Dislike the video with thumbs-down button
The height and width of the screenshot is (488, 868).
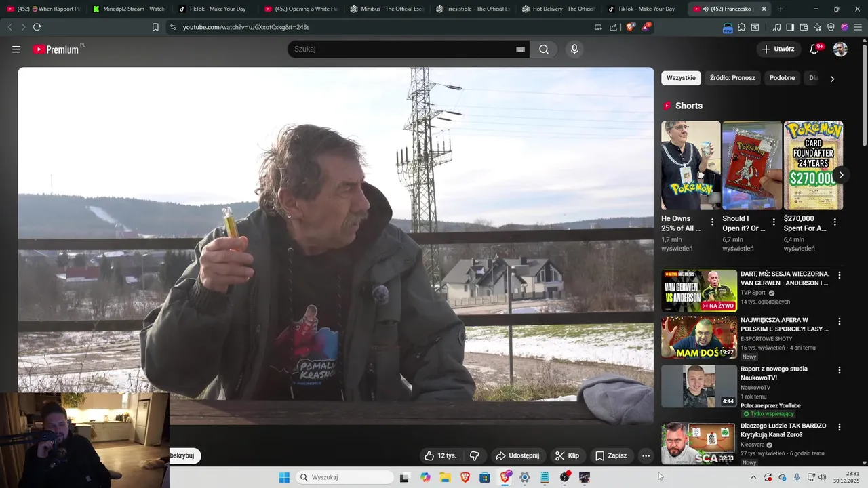pyautogui.click(x=475, y=455)
